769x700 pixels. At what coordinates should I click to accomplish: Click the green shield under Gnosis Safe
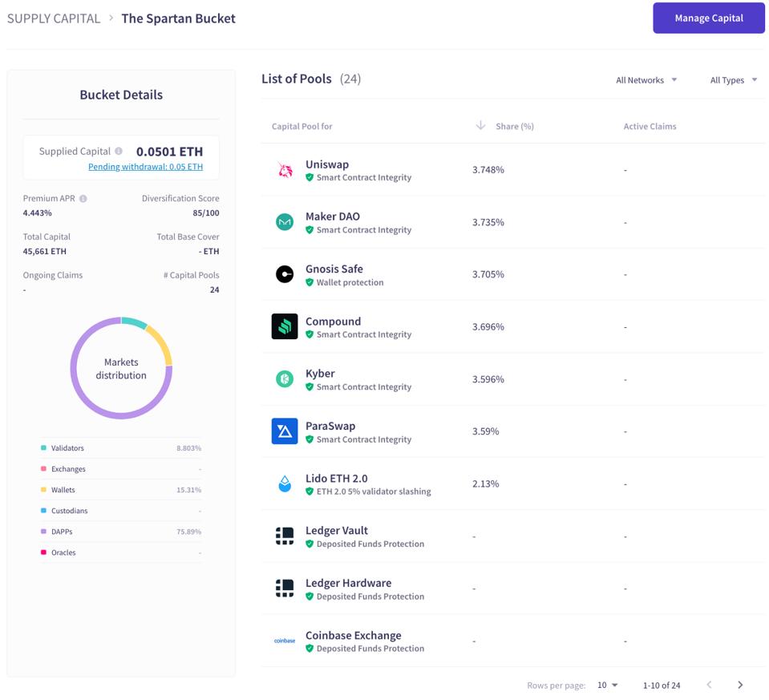tap(310, 282)
